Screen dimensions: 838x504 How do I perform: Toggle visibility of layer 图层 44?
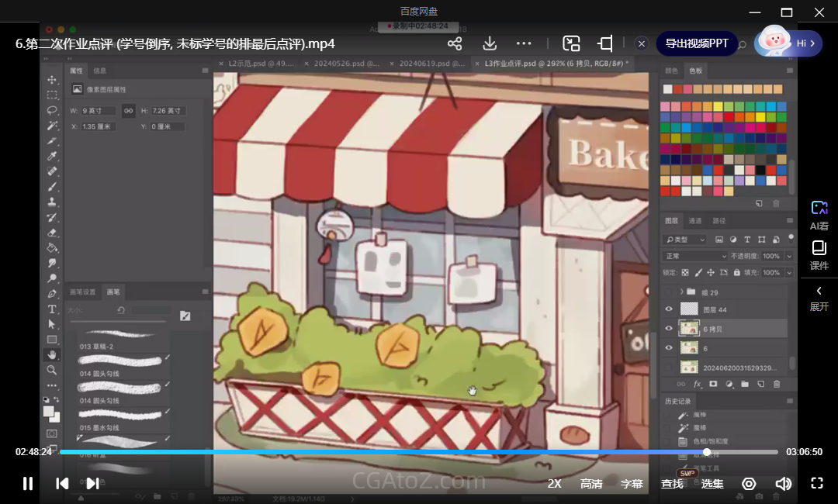coord(669,309)
